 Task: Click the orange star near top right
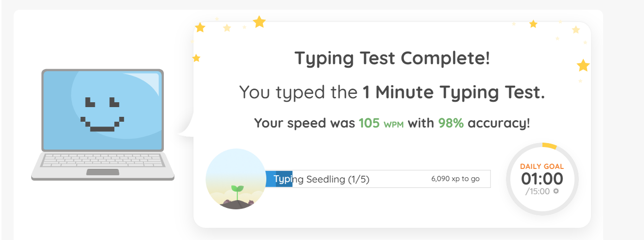(533, 24)
